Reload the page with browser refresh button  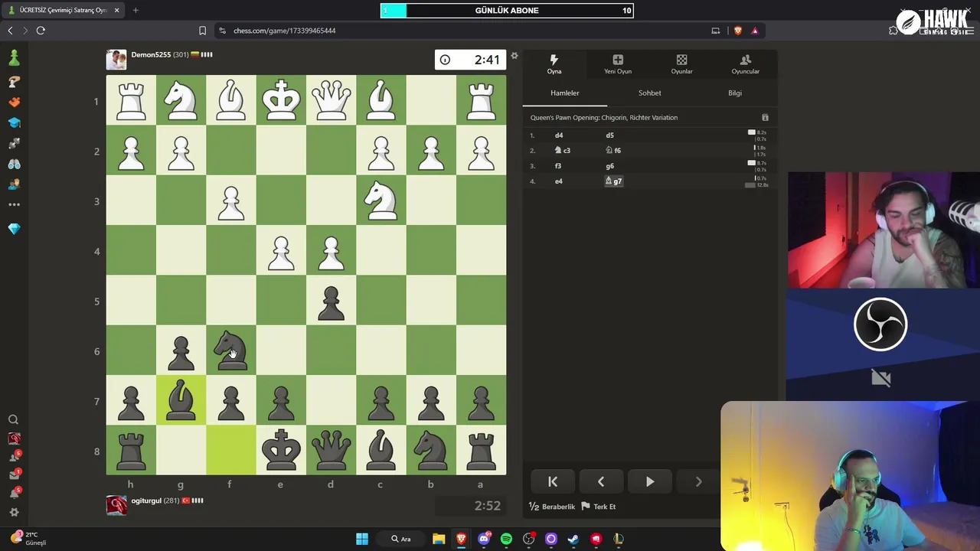coord(41,31)
